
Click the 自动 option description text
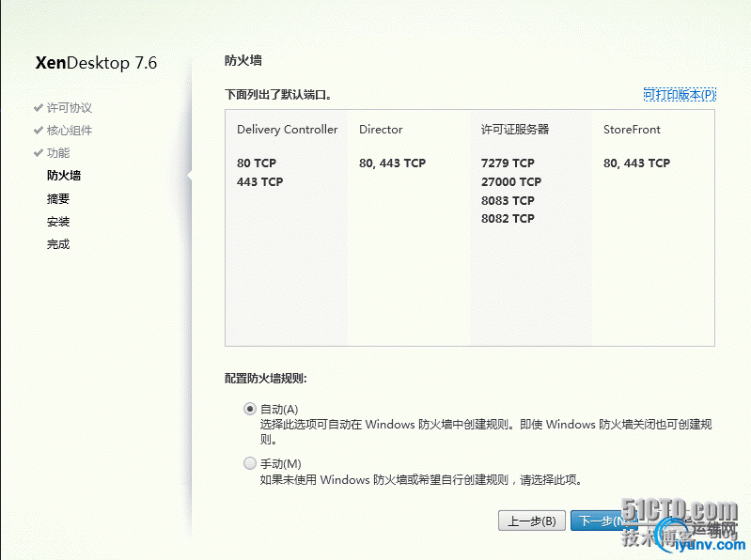[x=486, y=431]
